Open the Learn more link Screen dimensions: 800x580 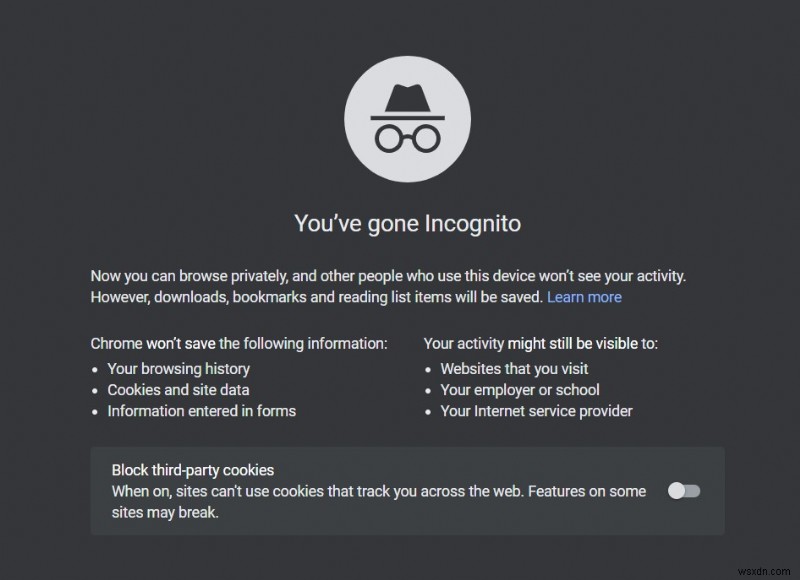click(x=585, y=297)
